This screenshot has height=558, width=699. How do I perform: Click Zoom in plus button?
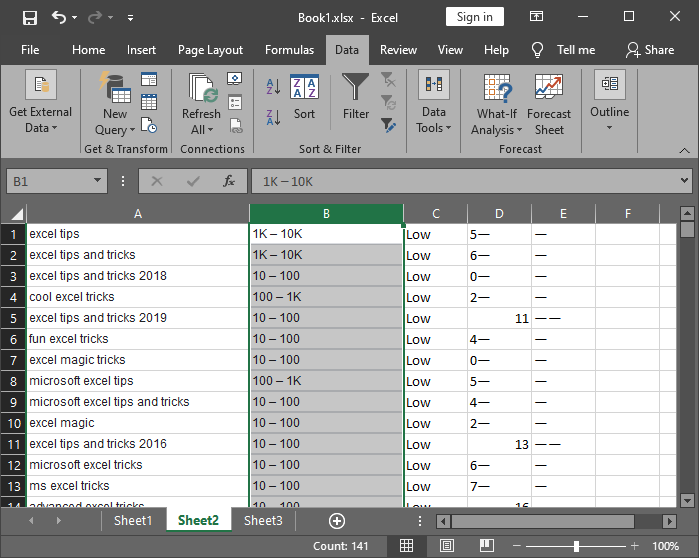tap(635, 546)
